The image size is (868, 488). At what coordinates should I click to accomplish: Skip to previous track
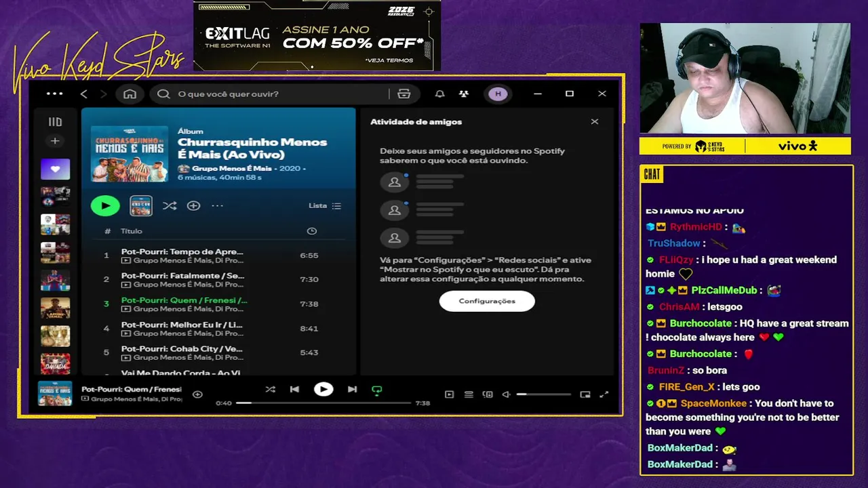(294, 389)
